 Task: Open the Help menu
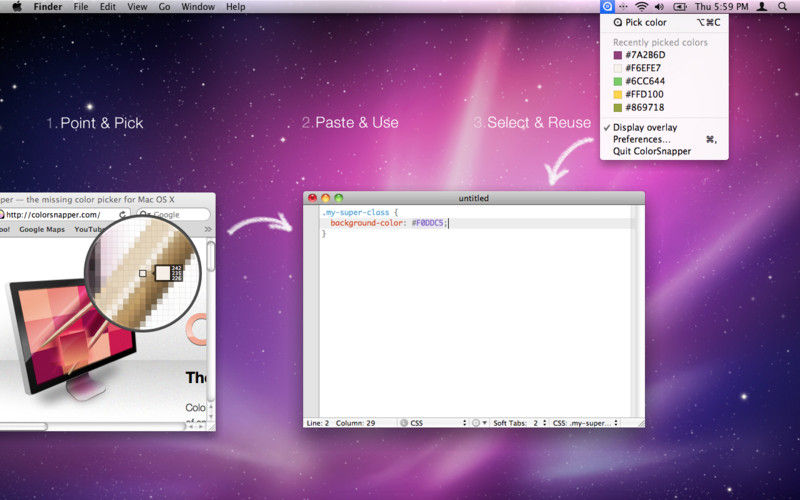(236, 7)
